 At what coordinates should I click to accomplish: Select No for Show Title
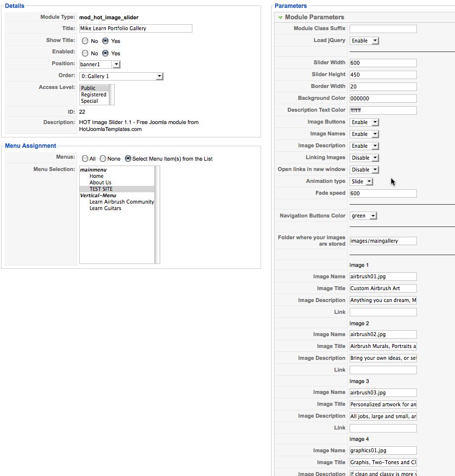pyautogui.click(x=85, y=41)
